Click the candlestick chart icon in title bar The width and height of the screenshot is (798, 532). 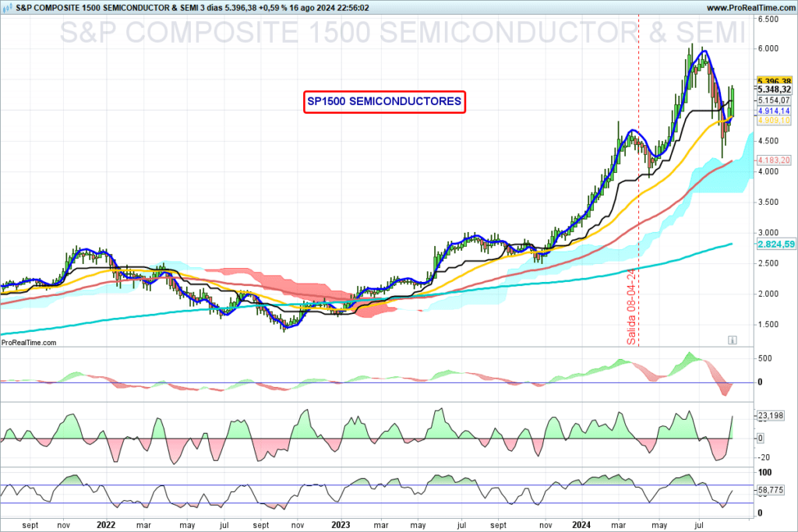[7, 8]
